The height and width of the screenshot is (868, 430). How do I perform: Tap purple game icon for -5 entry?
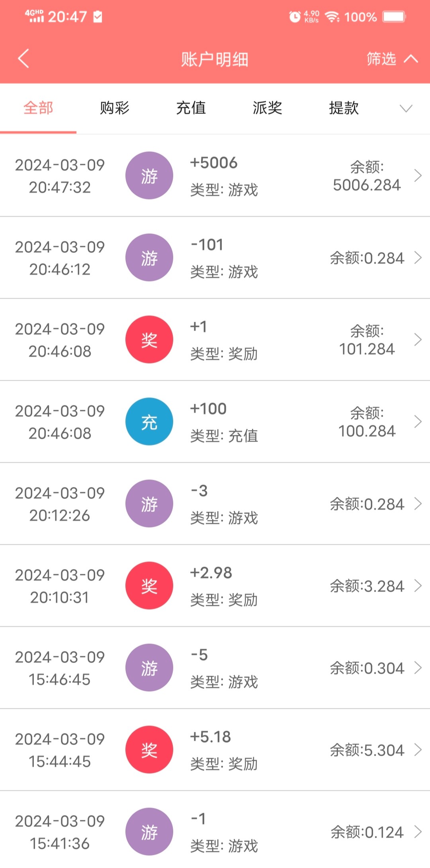click(x=149, y=668)
